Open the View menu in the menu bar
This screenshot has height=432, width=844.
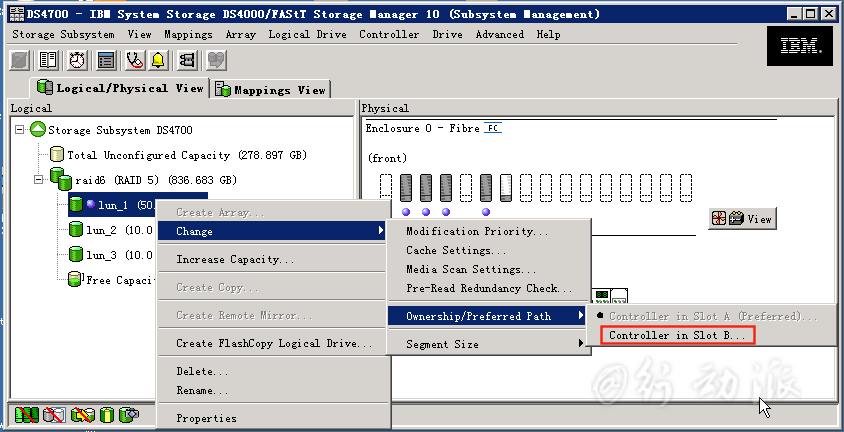139,34
